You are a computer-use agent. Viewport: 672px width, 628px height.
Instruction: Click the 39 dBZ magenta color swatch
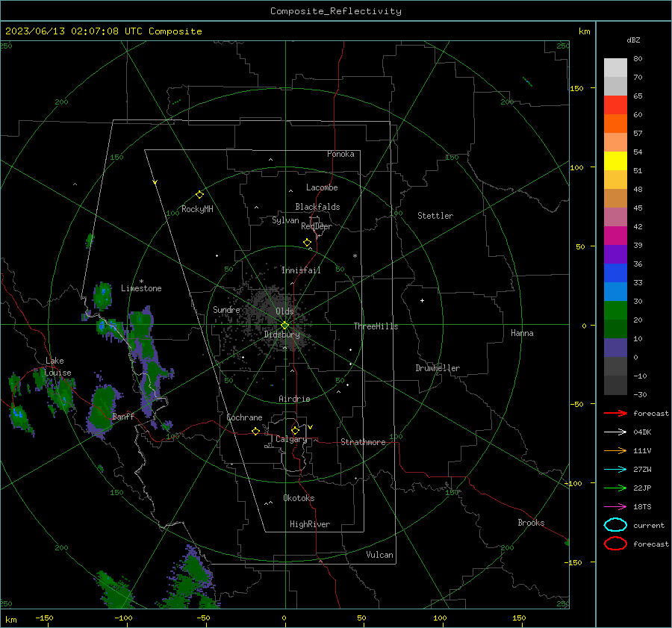point(615,235)
